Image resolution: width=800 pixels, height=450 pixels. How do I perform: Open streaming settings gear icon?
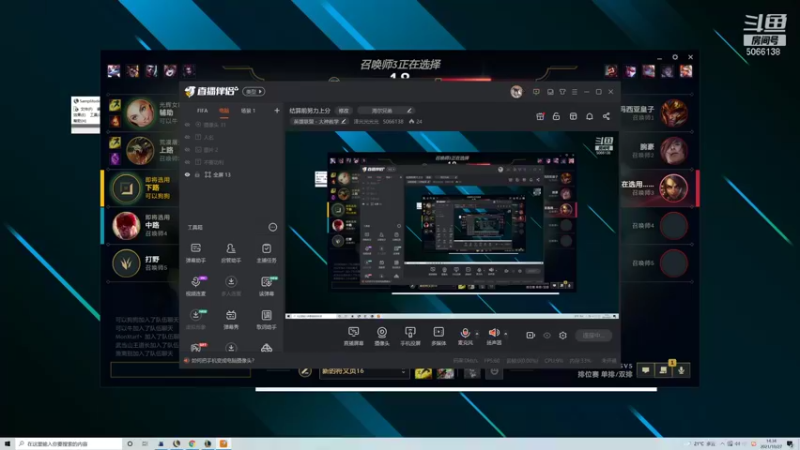[x=563, y=335]
